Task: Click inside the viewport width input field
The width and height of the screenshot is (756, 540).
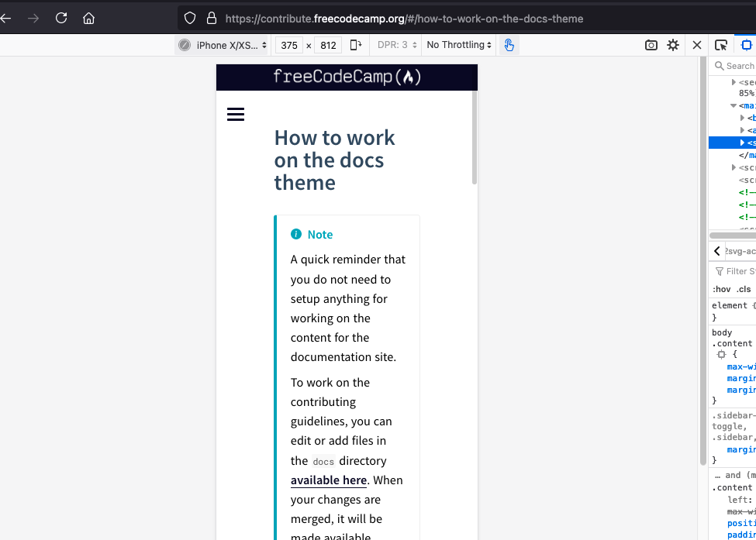Action: click(288, 45)
